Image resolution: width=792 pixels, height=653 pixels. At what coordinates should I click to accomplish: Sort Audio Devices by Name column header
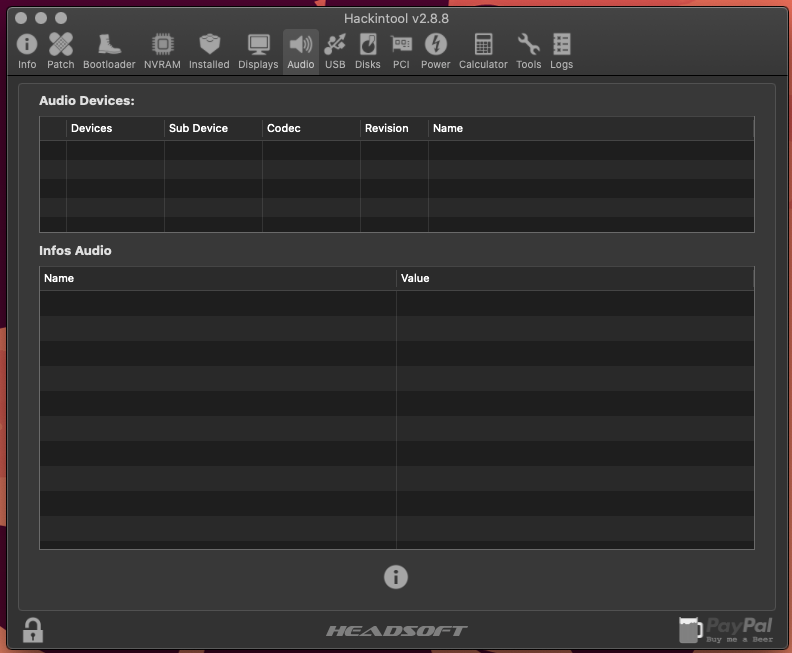(591, 128)
